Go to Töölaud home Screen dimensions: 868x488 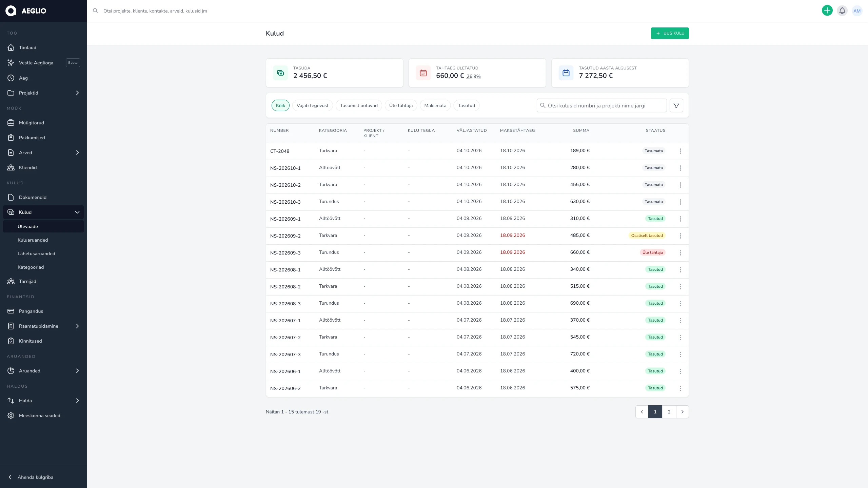(x=43, y=47)
